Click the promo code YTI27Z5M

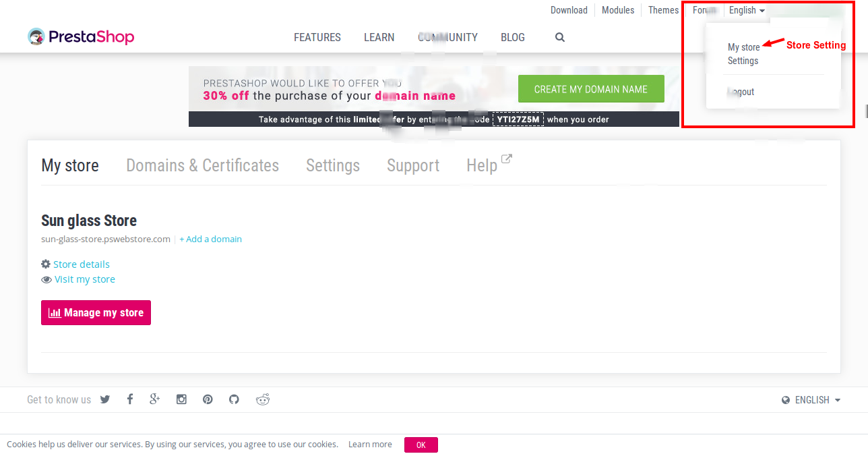(x=518, y=119)
